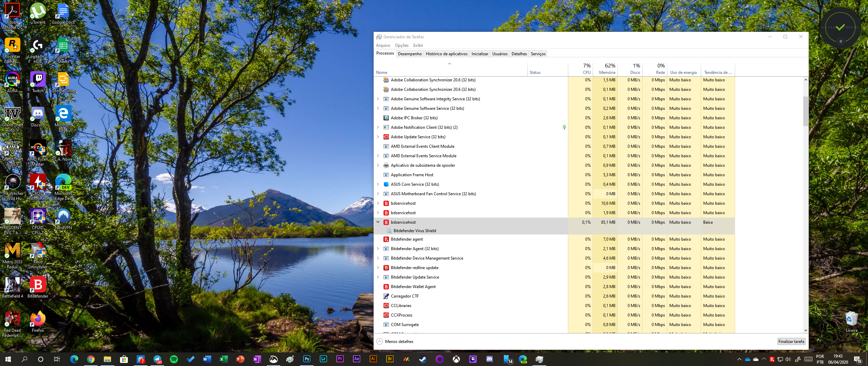
Task: Switch to the Desempenho tab
Action: tap(410, 54)
